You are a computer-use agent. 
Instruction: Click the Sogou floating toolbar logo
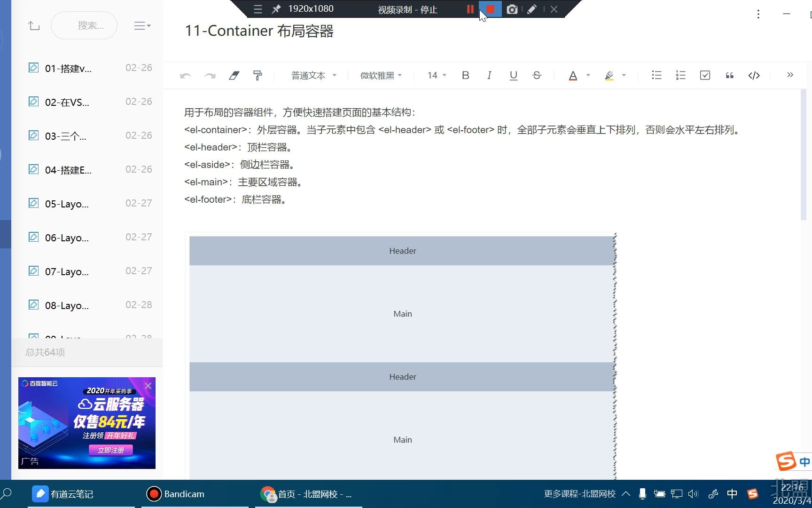point(786,461)
